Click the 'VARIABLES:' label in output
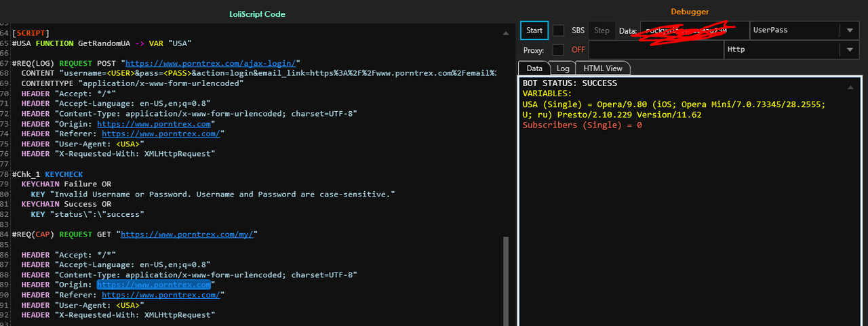This screenshot has height=326, width=868. [547, 94]
